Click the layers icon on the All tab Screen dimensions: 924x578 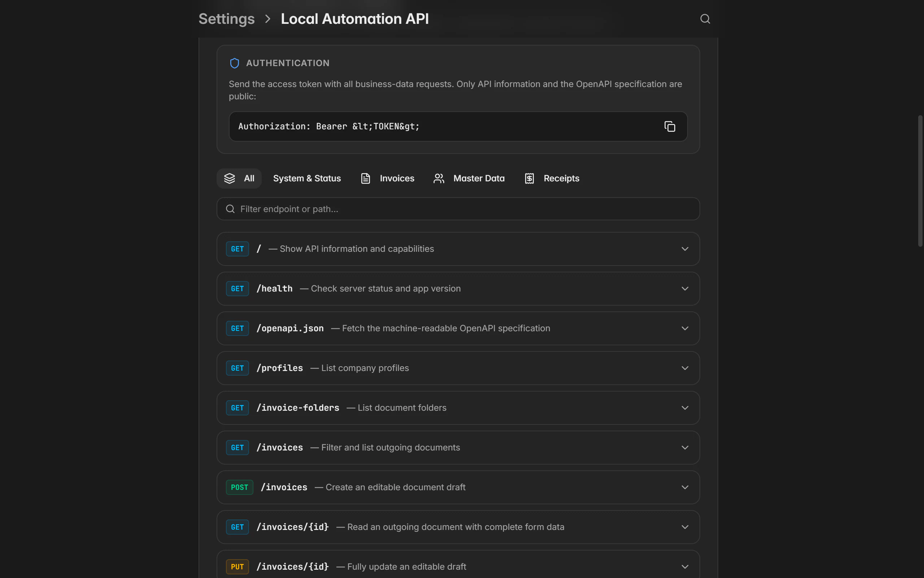click(230, 178)
